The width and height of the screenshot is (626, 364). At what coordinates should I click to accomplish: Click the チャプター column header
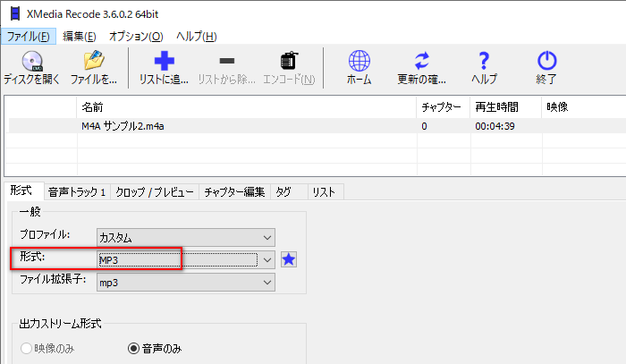tap(444, 107)
